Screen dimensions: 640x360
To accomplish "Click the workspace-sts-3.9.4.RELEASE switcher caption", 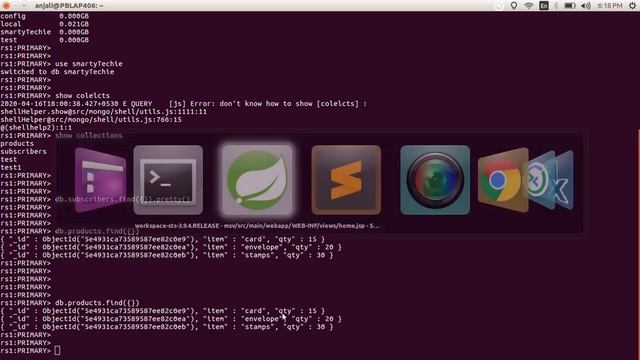I will pyautogui.click(x=257, y=226).
